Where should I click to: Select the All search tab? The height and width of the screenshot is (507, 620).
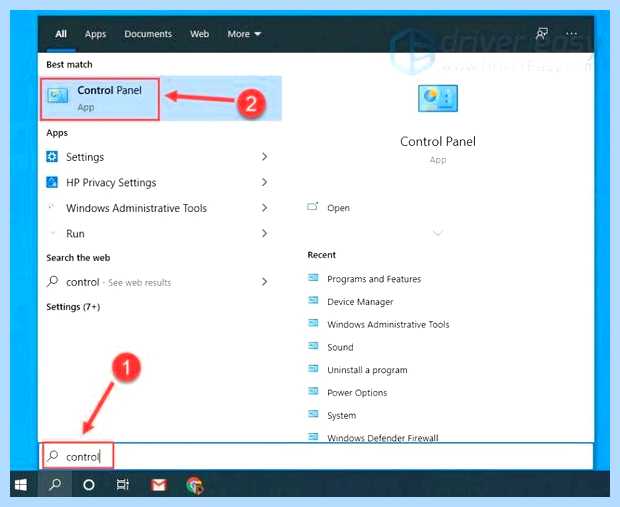(61, 34)
